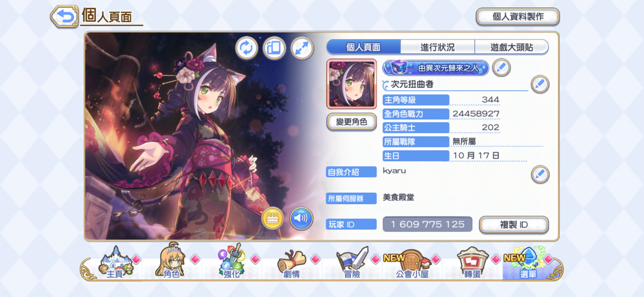Edit nickname 次元扭曲者 with pencil icon
The image size is (644, 297).
(x=540, y=84)
